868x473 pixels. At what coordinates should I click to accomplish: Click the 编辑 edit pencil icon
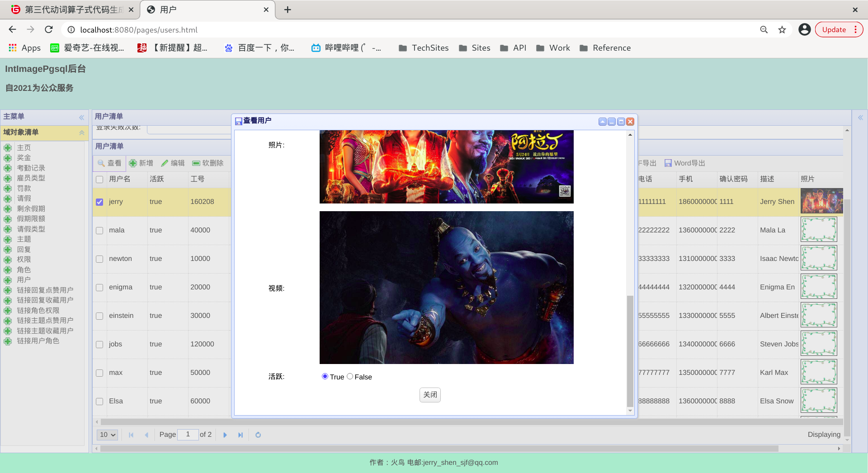pyautogui.click(x=165, y=163)
